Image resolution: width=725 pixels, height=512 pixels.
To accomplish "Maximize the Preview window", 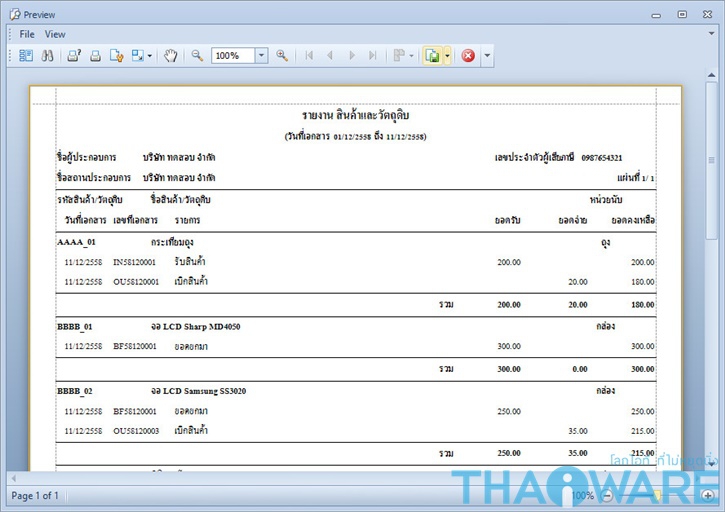I will pyautogui.click(x=682, y=14).
